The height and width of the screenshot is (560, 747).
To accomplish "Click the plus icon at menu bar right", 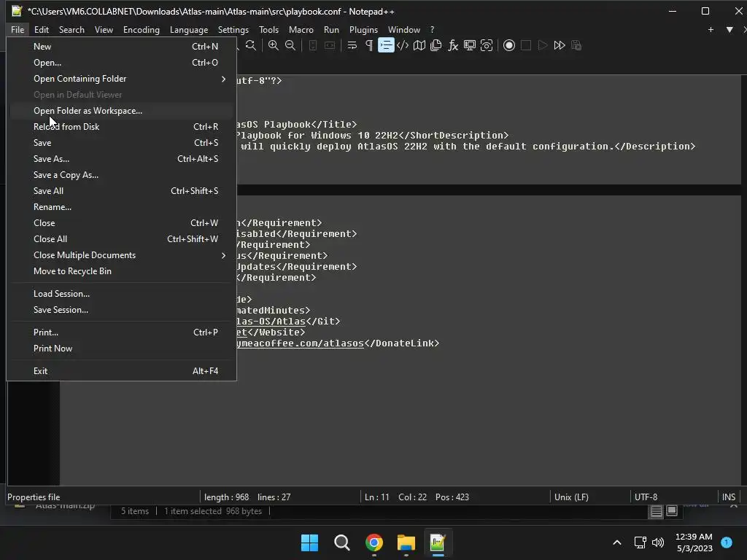I will pos(711,29).
